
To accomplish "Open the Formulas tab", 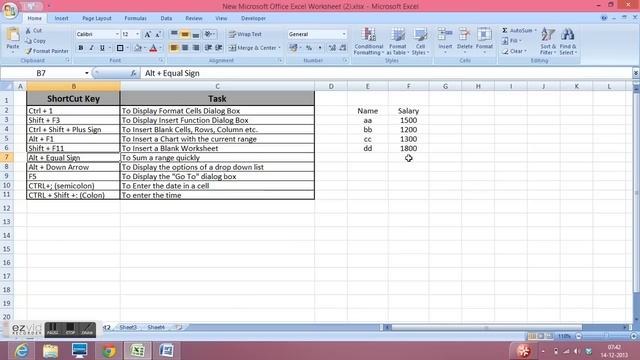I will pyautogui.click(x=136, y=18).
